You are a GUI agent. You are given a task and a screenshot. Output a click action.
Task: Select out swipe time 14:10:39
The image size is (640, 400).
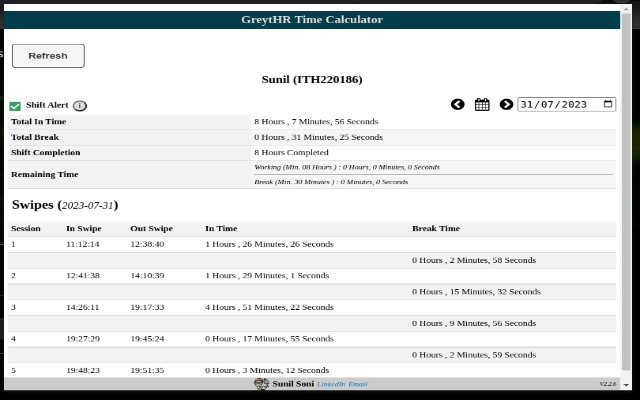tap(147, 276)
